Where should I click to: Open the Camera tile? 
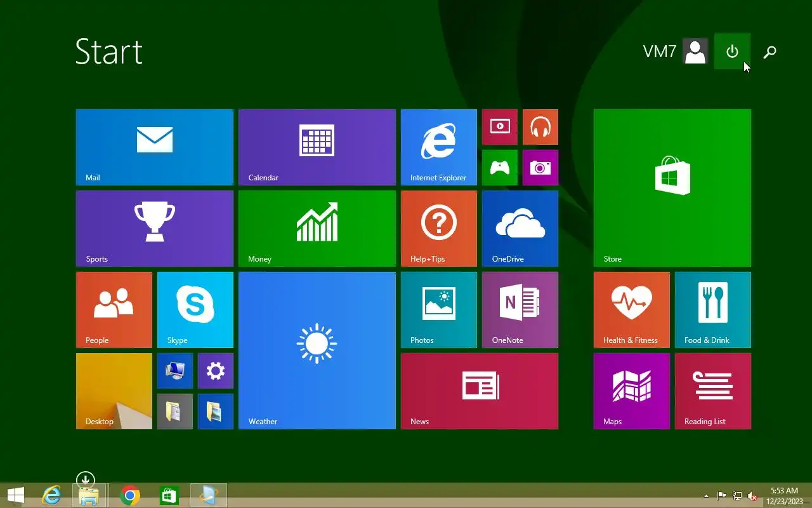coord(540,168)
